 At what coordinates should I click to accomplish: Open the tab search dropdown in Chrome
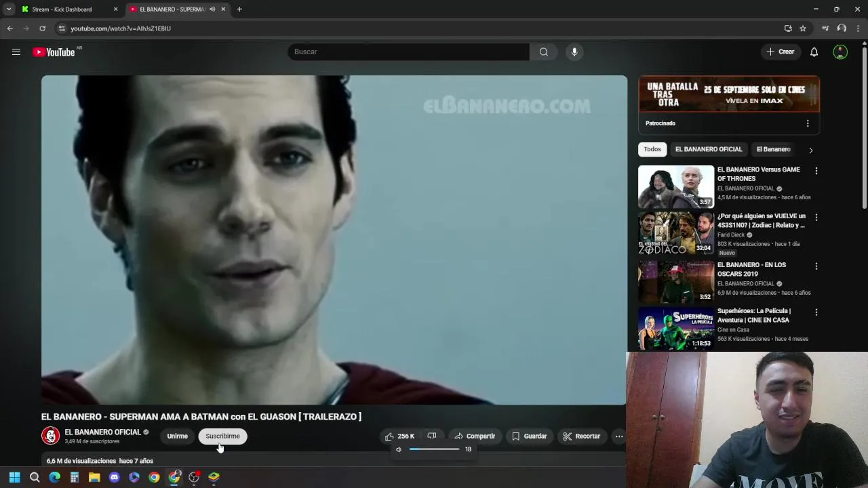(9, 9)
